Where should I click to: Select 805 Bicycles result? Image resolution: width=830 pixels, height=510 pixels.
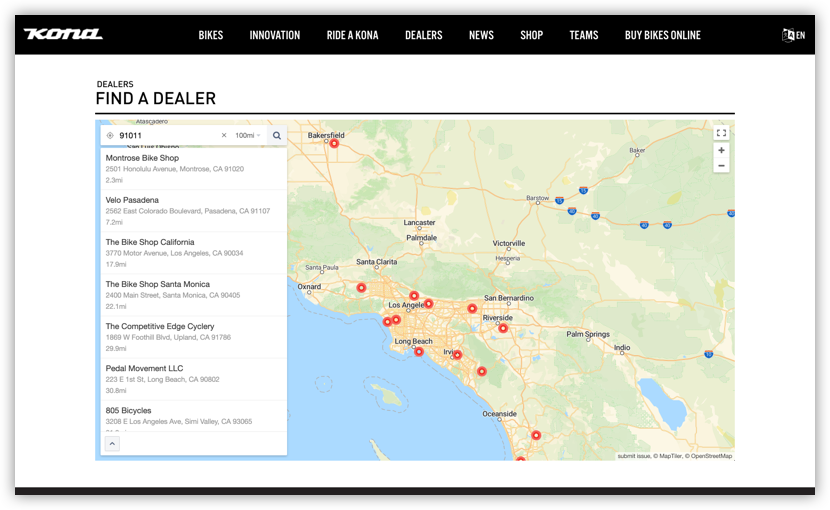pos(194,416)
